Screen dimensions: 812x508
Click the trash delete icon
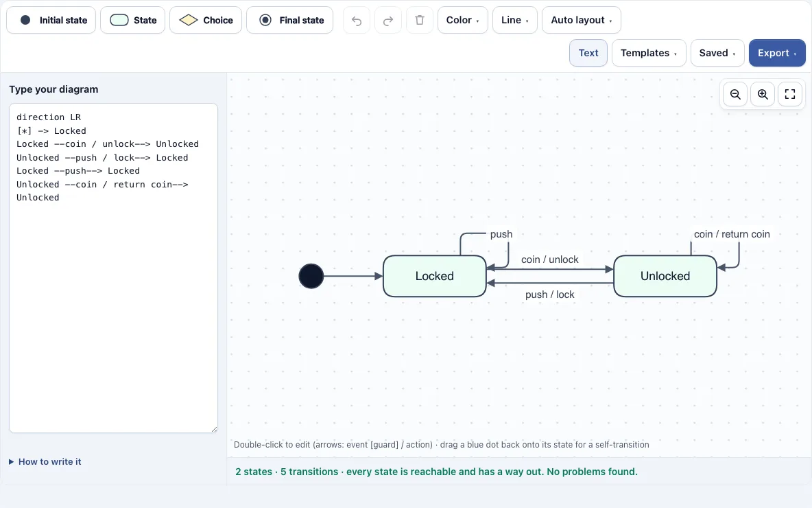point(420,20)
